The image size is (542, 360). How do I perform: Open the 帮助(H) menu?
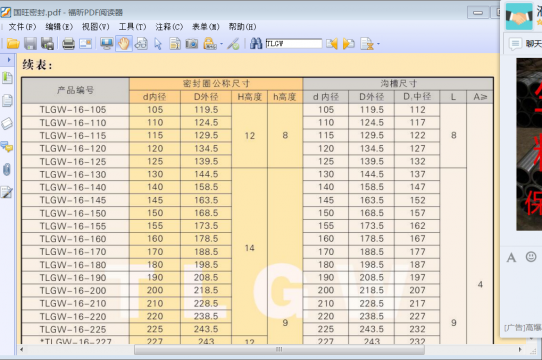click(x=242, y=27)
